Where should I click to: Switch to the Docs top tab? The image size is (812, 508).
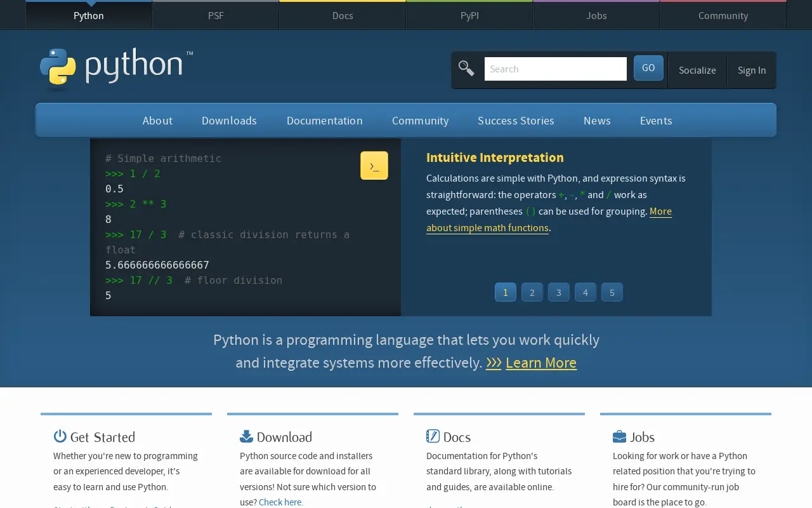[x=343, y=15]
